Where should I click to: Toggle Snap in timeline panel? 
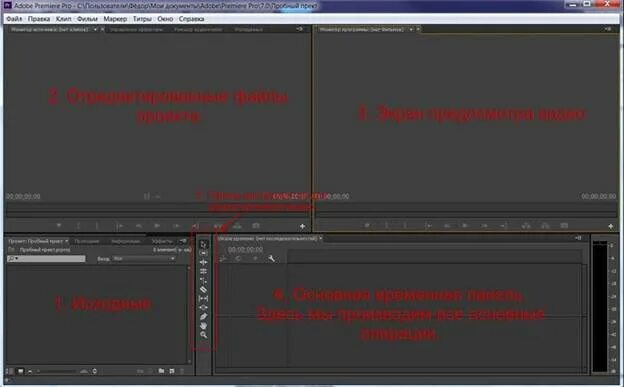(x=223, y=259)
